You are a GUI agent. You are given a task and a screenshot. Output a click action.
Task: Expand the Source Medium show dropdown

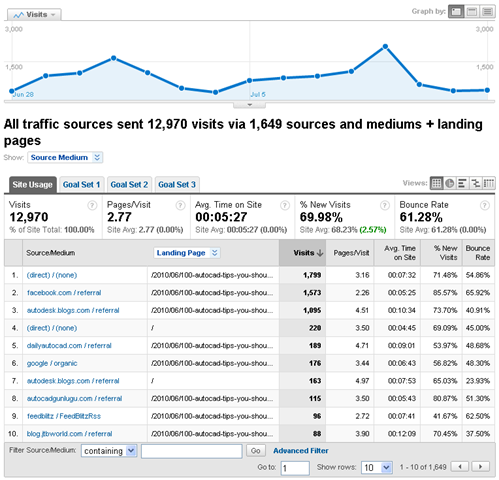(x=65, y=157)
